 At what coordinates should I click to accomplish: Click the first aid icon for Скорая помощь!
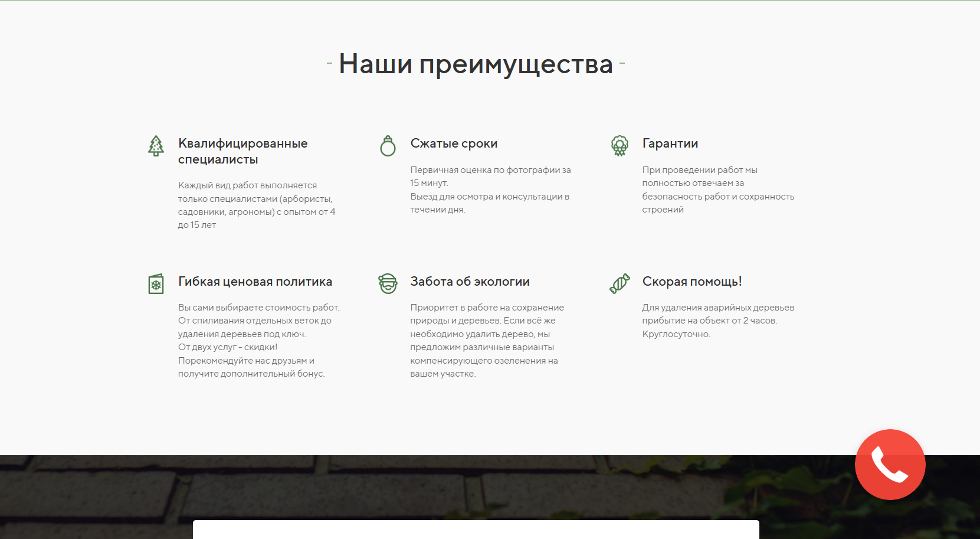(x=620, y=283)
